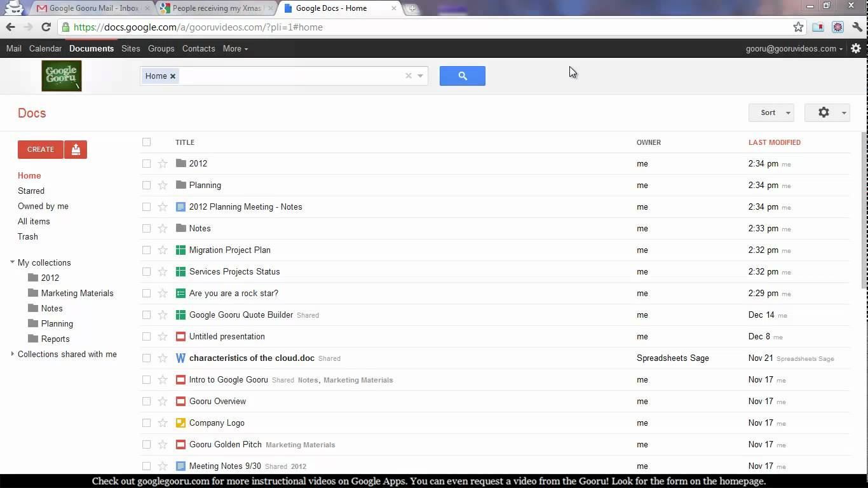Click Reports folder icon in sidebar
The image size is (868, 488).
point(33,339)
